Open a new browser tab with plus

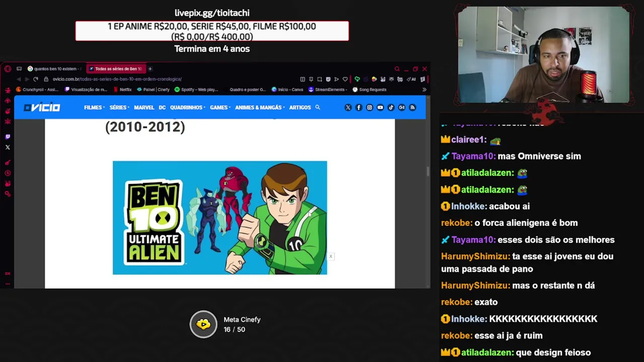(150, 69)
